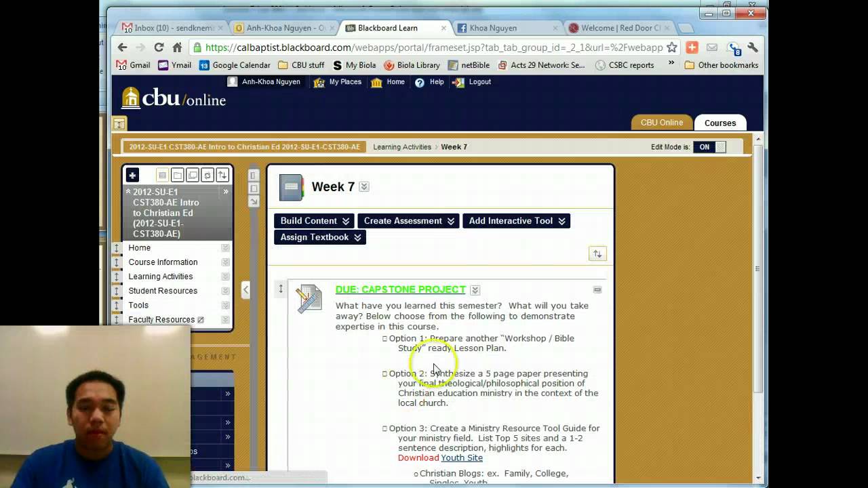The width and height of the screenshot is (868, 488).
Task: Bookmark this page with star
Action: point(671,47)
